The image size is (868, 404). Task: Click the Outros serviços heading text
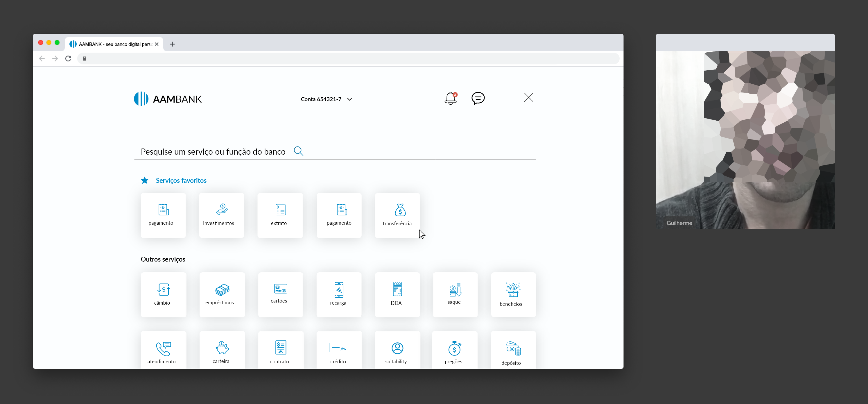[163, 259]
